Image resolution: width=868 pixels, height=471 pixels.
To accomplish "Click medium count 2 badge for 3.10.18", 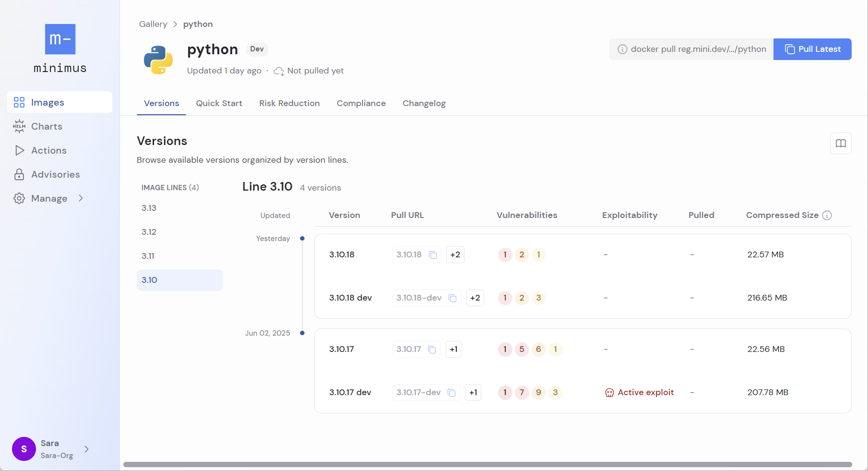I will [x=522, y=254].
